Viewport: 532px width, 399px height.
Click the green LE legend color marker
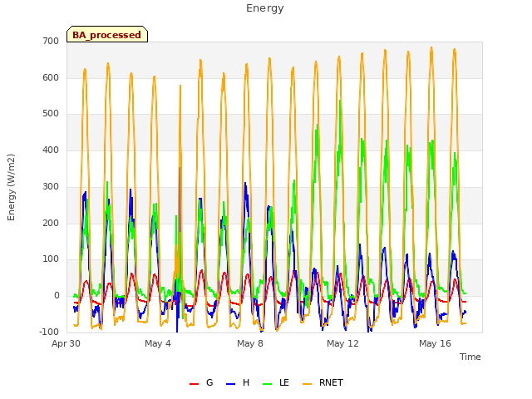coord(268,384)
